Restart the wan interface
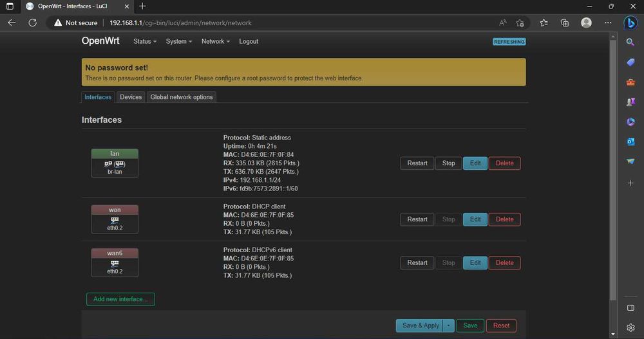 point(417,219)
